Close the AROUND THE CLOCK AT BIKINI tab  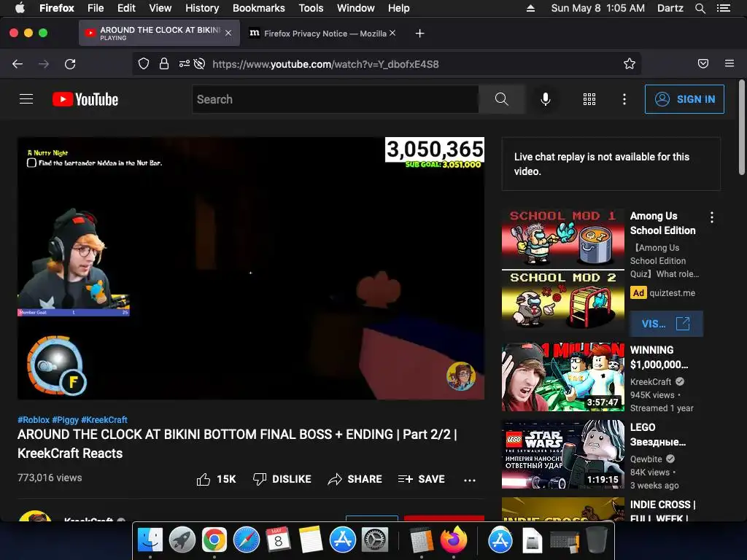point(228,33)
